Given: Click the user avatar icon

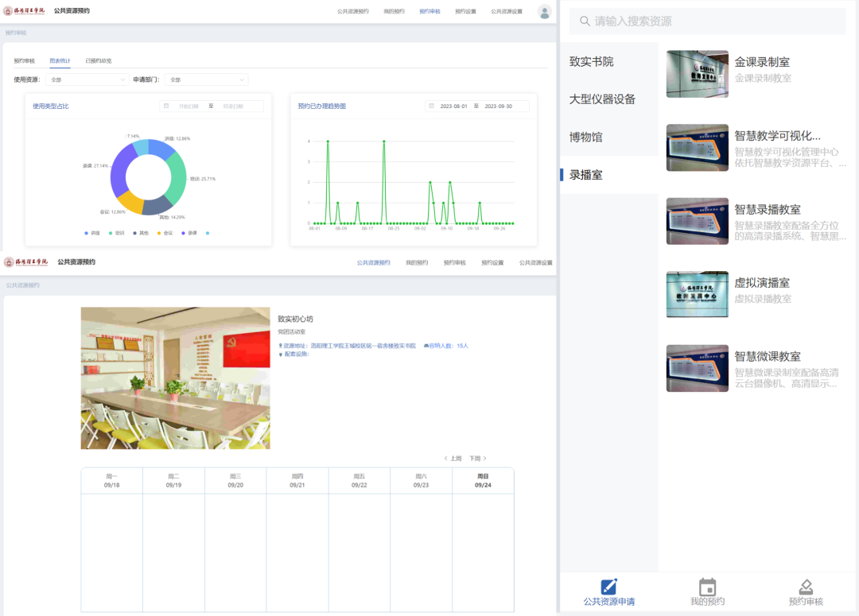Looking at the screenshot, I should (x=544, y=12).
